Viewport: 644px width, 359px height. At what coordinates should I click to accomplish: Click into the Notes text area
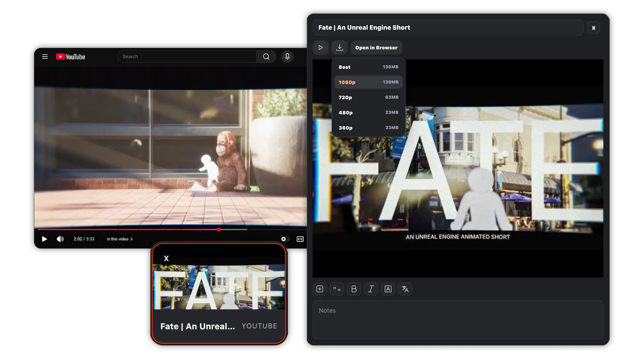coord(458,320)
